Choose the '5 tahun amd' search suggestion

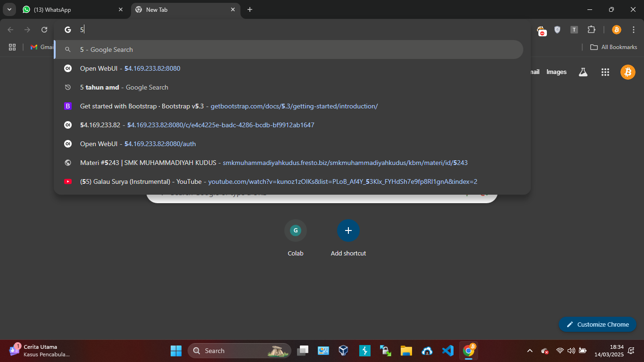(289, 87)
